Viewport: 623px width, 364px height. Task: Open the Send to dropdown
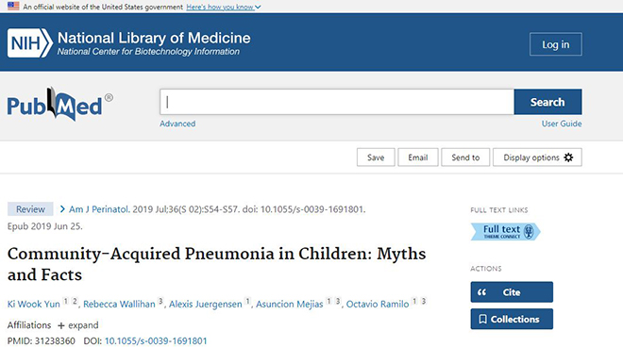tap(465, 157)
